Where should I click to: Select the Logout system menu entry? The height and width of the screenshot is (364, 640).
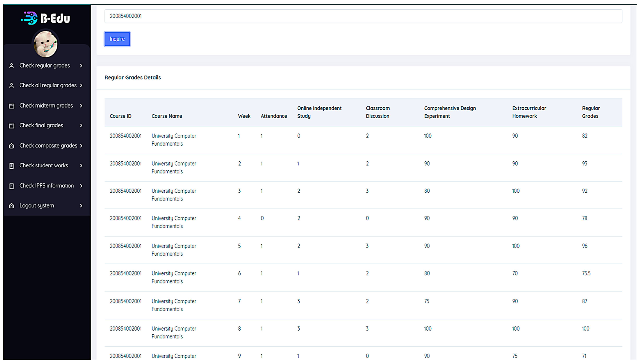tap(37, 205)
